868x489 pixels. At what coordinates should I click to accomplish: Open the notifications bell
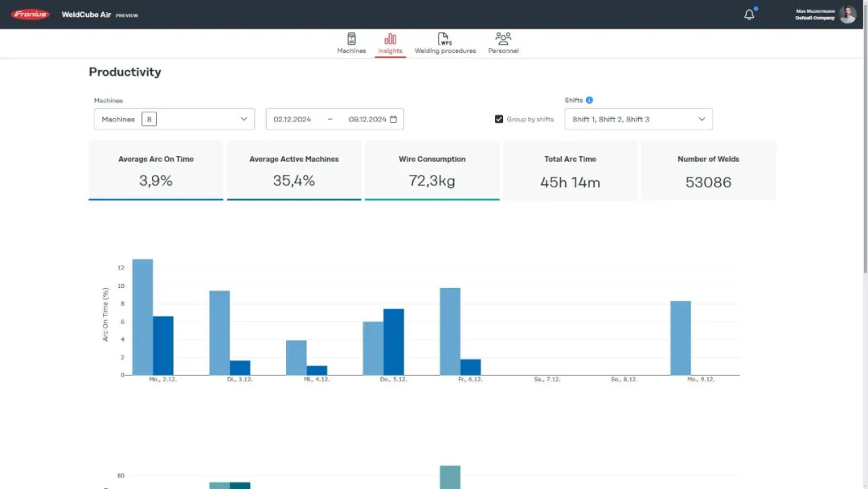[749, 14]
